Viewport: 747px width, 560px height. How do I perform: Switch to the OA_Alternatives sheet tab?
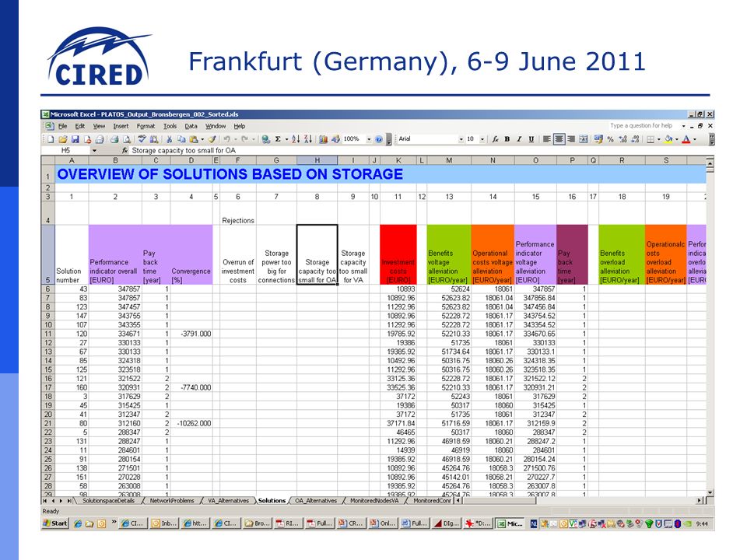pyautogui.click(x=315, y=500)
